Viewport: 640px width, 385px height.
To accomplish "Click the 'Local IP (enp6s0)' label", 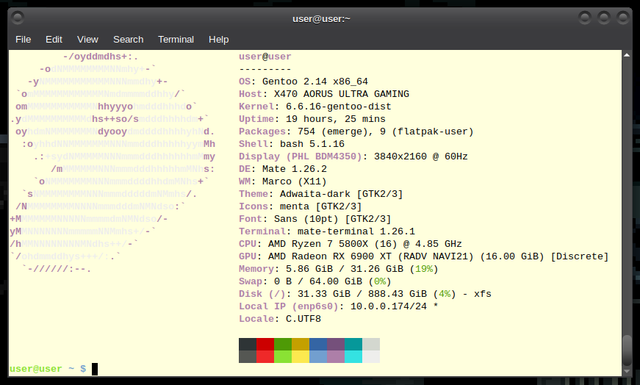I will [x=289, y=306].
